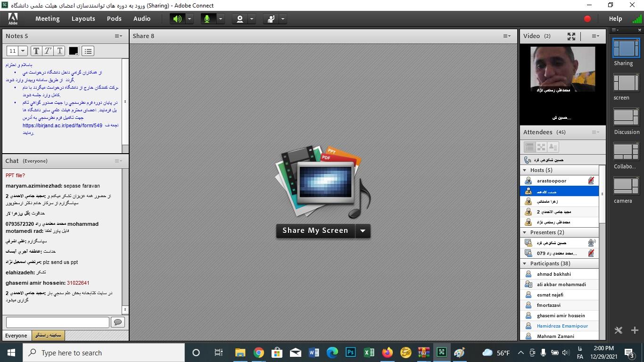Toggle the microphone button
The height and width of the screenshot is (362, 644).
(x=206, y=19)
